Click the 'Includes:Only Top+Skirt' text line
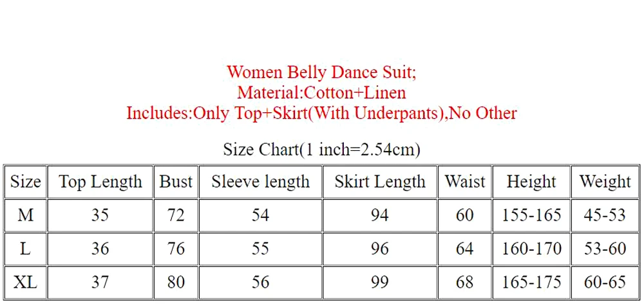The width and height of the screenshot is (644, 307). (x=321, y=114)
